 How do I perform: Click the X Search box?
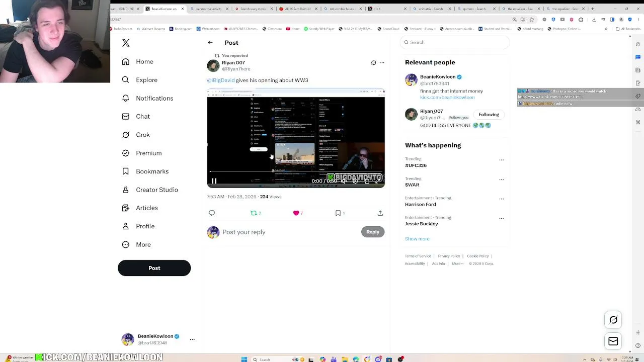(455, 42)
